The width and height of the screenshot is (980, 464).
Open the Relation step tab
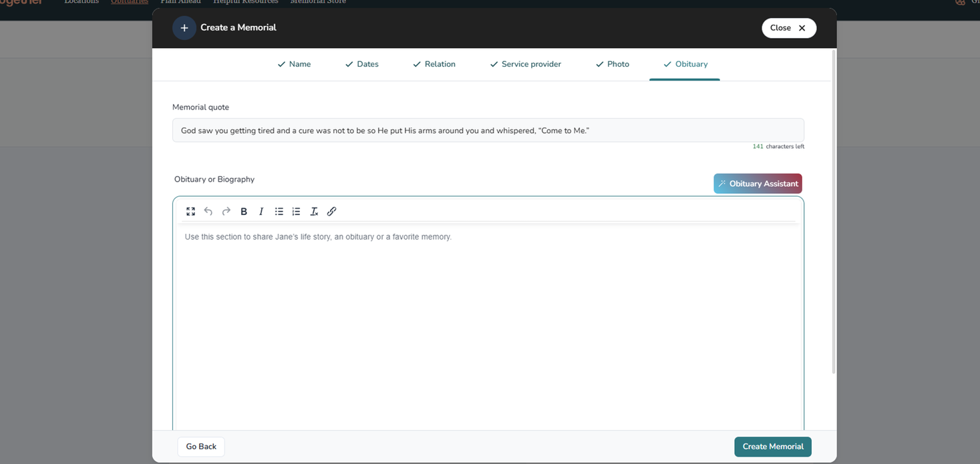[434, 64]
